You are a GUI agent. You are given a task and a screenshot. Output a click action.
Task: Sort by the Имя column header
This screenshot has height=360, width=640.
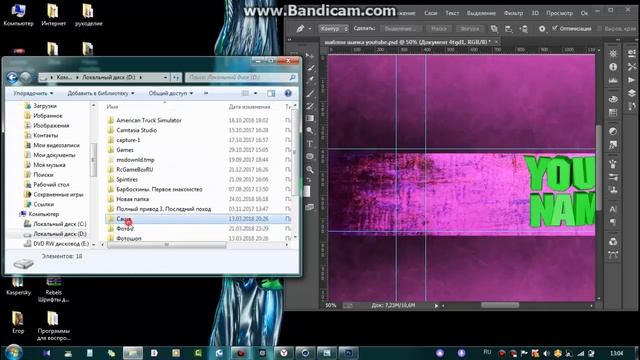(112, 107)
